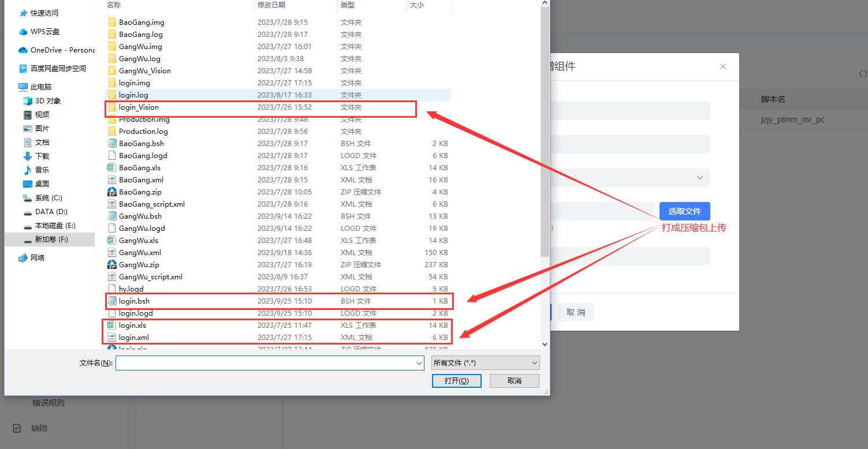
Task: Select the 音乐 music folder
Action: 42,170
